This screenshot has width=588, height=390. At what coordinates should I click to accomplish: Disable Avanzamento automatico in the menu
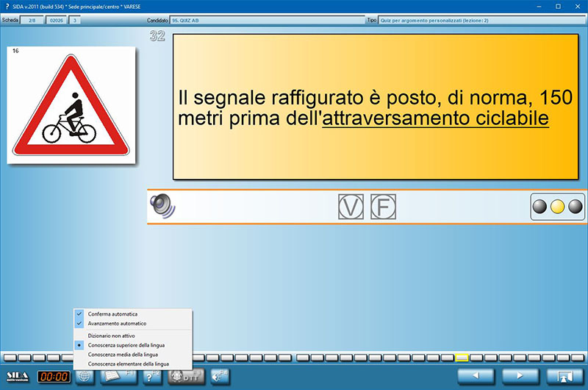pos(116,324)
